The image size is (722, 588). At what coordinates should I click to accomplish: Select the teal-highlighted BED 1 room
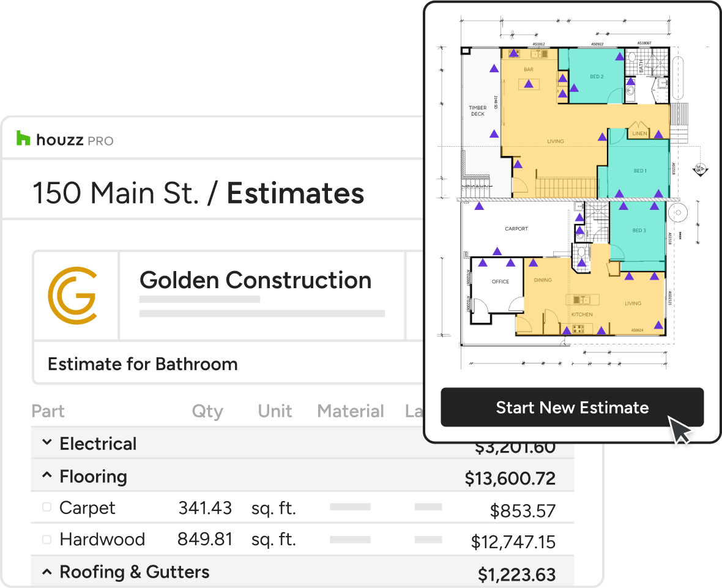click(x=639, y=171)
